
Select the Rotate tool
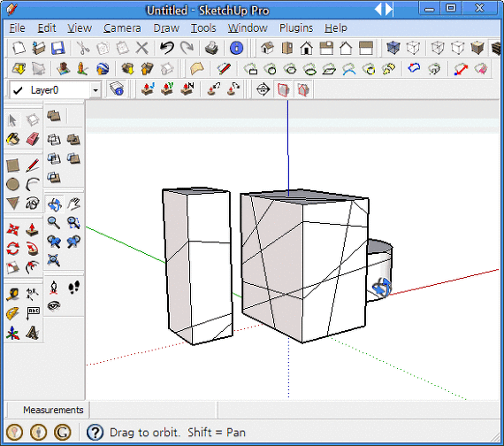[x=13, y=249]
